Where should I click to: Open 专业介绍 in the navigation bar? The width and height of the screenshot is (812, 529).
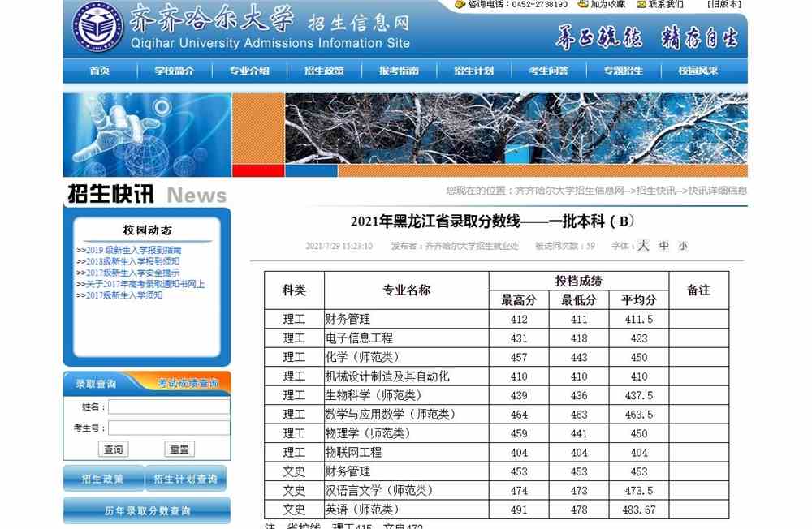249,71
